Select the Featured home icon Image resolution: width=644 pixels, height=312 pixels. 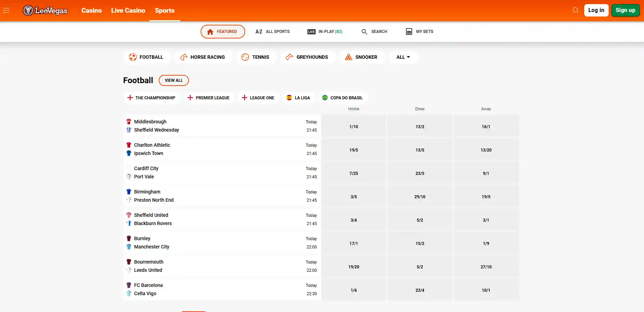pos(210,32)
